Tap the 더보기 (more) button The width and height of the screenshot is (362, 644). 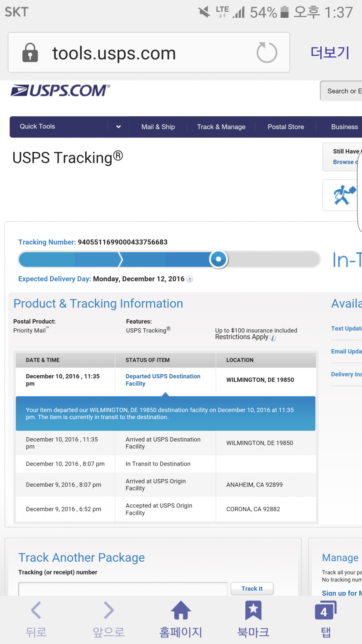point(330,53)
